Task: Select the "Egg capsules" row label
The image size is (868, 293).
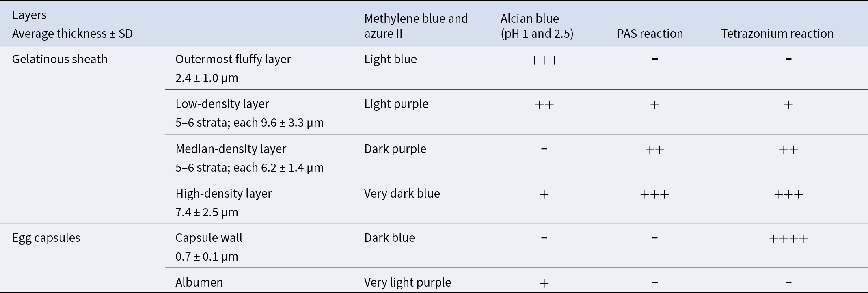Action: pos(46,238)
